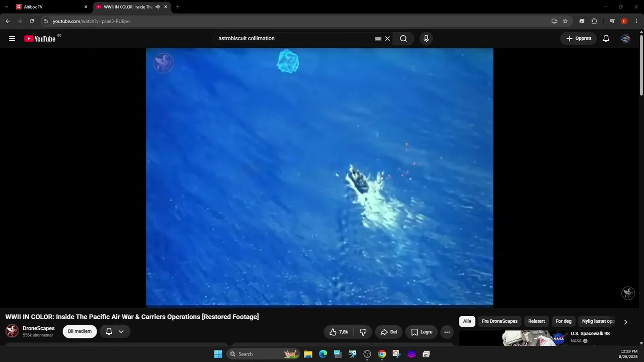Open the YouTube guide hamburger menu
This screenshot has height=362, width=644.
pos(12,39)
